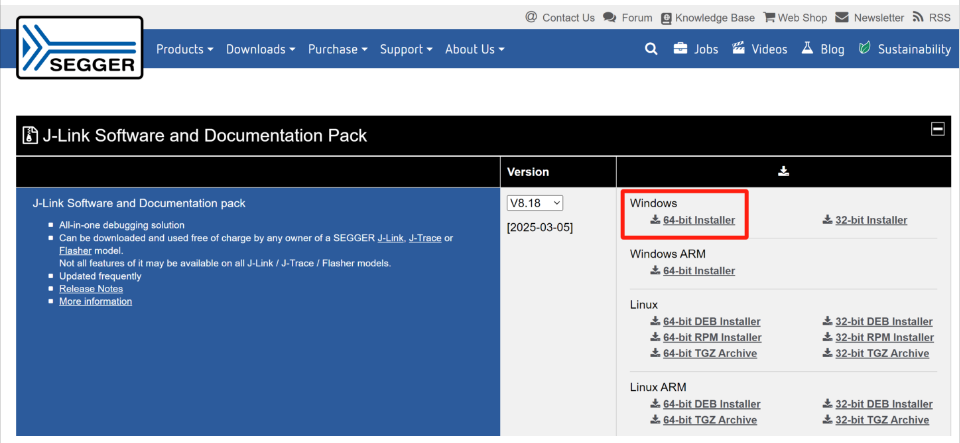
Task: Open the Flasher product link
Action: (x=75, y=251)
